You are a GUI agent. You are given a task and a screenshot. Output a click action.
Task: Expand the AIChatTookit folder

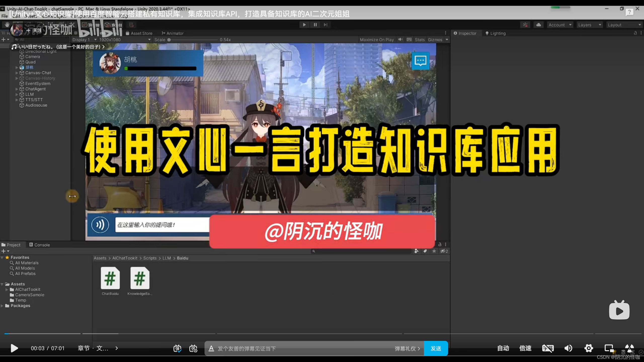pyautogui.click(x=7, y=290)
